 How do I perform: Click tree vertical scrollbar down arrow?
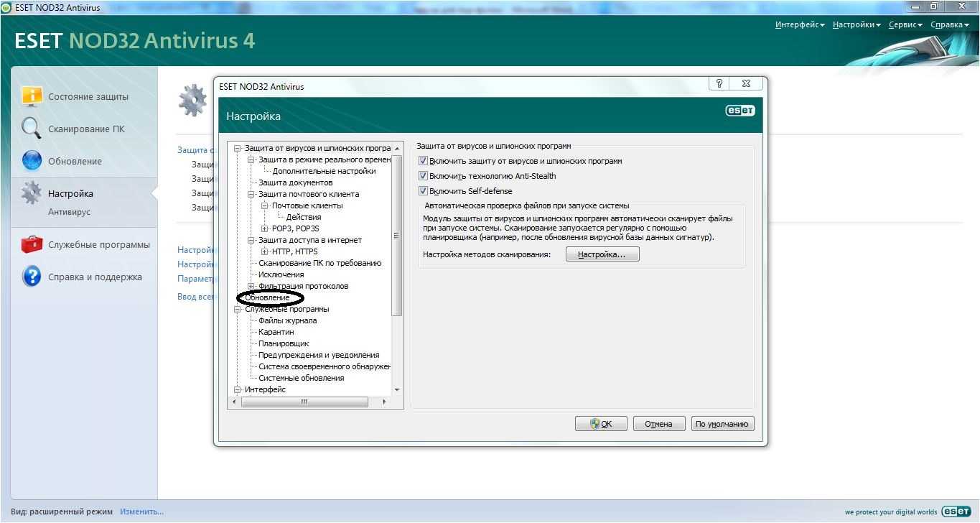pos(398,389)
